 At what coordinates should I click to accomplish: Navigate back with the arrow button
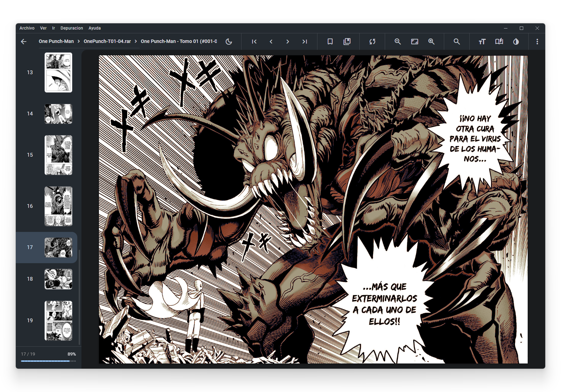pos(23,41)
